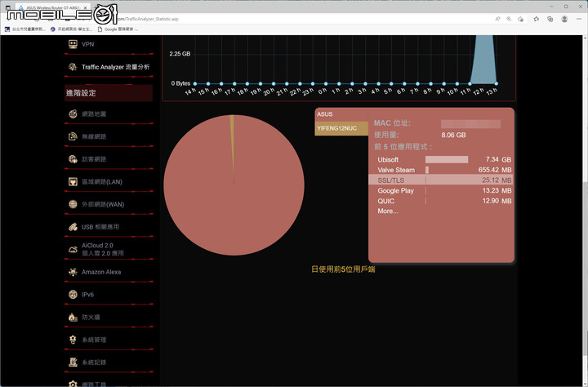Image resolution: width=588 pixels, height=387 pixels.
Task: Open USB 相關應用 icon
Action: coord(73,227)
